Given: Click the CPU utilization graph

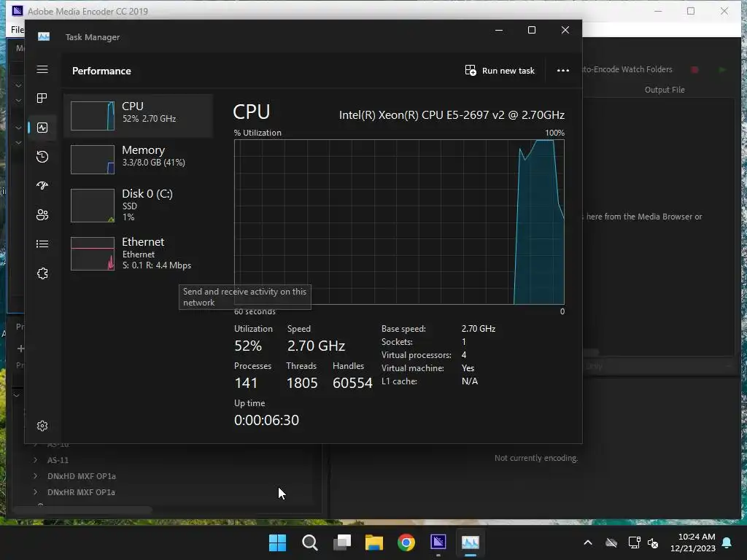Looking at the screenshot, I should (x=399, y=222).
